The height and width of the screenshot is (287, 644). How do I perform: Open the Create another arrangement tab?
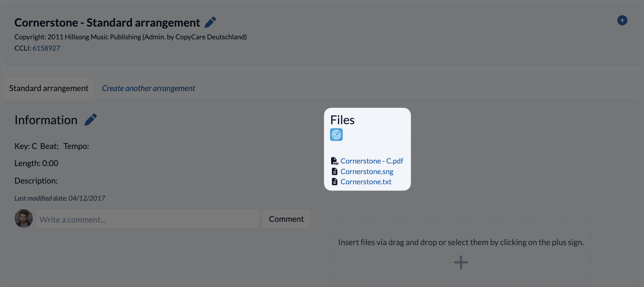coord(148,88)
